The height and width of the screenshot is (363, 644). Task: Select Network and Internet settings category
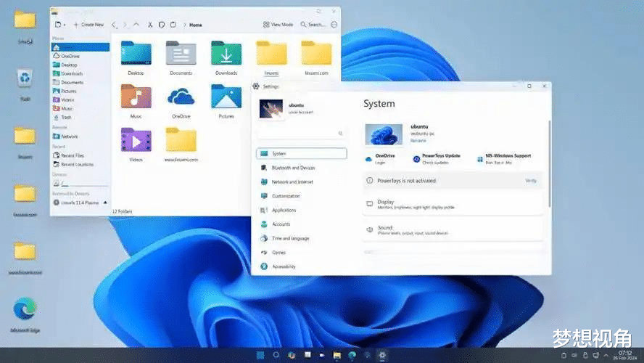pyautogui.click(x=292, y=181)
